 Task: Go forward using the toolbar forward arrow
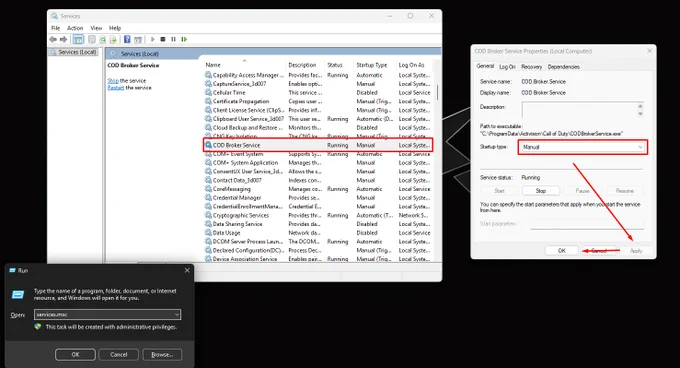[63, 39]
